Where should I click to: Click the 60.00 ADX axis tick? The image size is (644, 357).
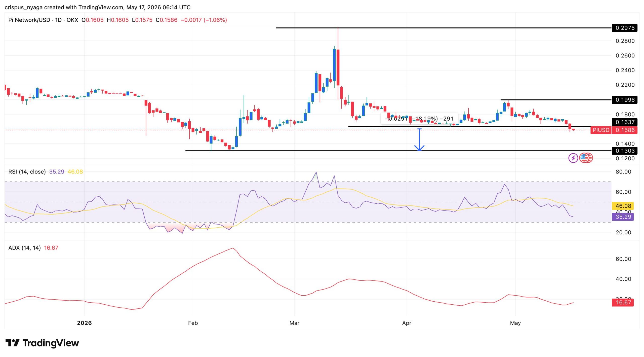pos(623,259)
